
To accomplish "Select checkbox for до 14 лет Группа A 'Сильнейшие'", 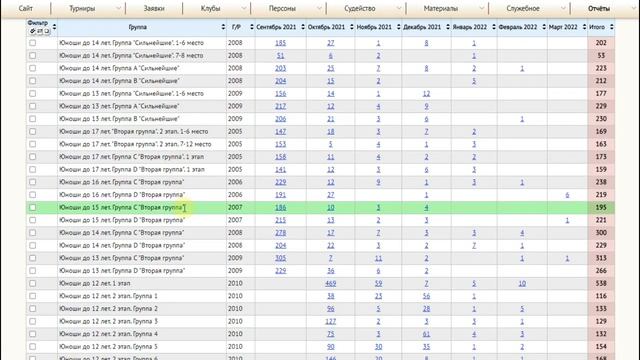I will click(33, 68).
